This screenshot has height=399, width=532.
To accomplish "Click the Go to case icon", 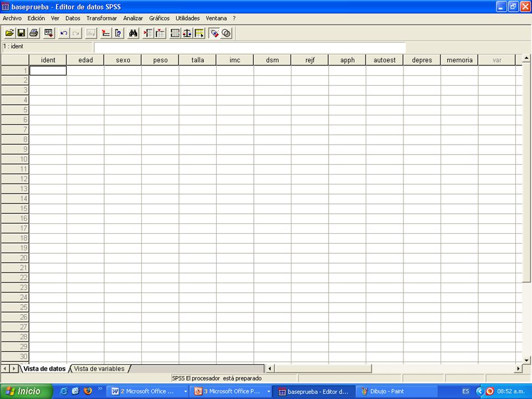I will pos(106,33).
